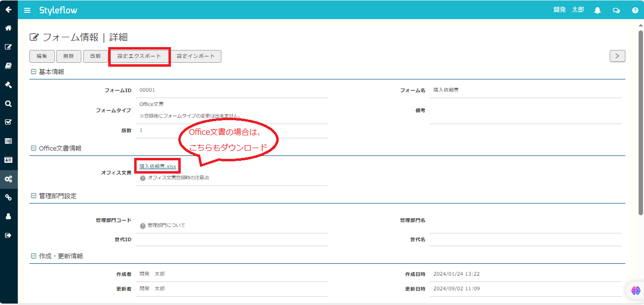Collapse the 管理部門設定 section
This screenshot has height=305, width=644.
coord(33,196)
